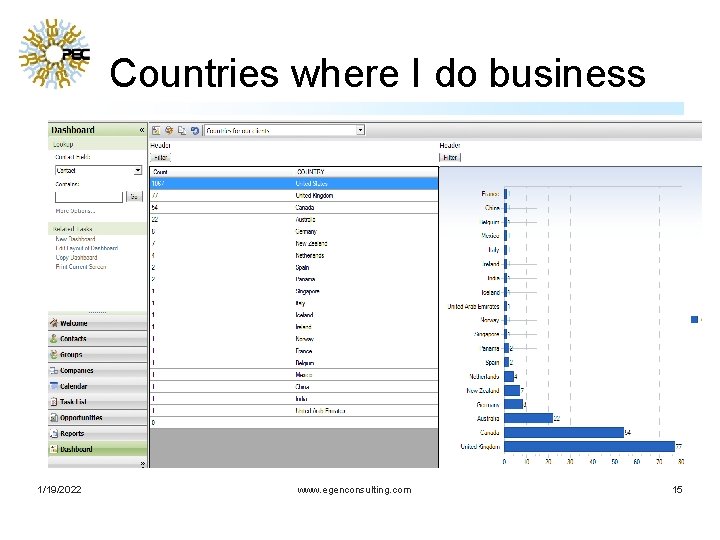Click the Filter button above the bar chart
Viewport: 720px width, 540px height.
(x=450, y=158)
